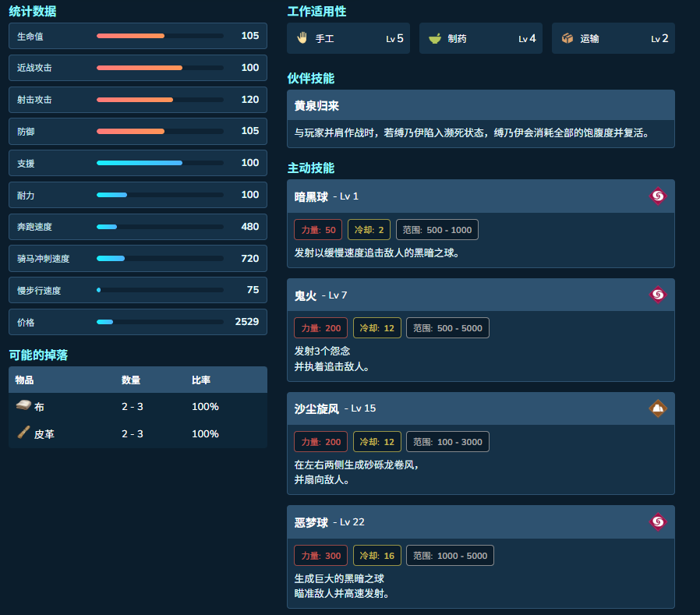Click ground element icon on 沙尘旋风
Viewport: 700px width, 615px height.
point(658,408)
